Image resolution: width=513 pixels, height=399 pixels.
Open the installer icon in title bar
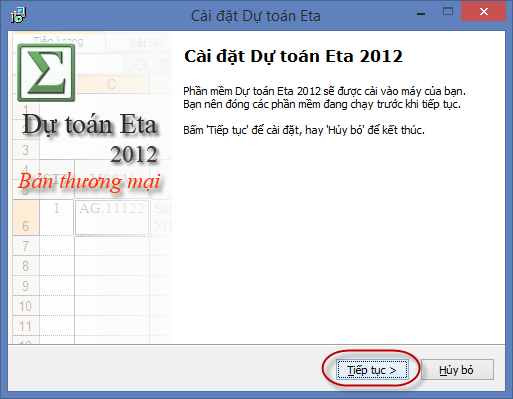point(19,15)
